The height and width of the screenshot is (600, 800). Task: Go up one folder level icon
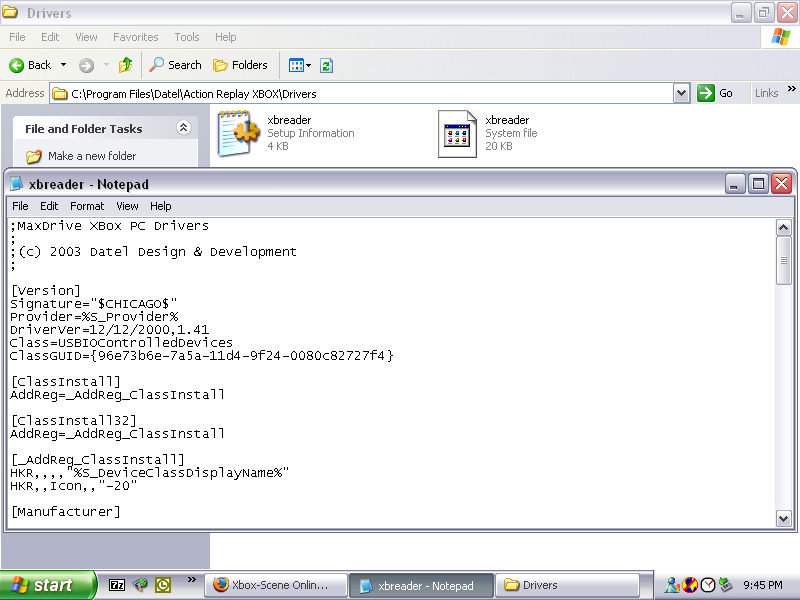pyautogui.click(x=126, y=65)
